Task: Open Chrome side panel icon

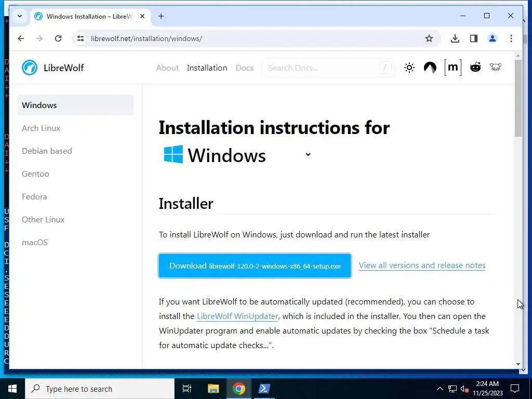Action: click(474, 38)
